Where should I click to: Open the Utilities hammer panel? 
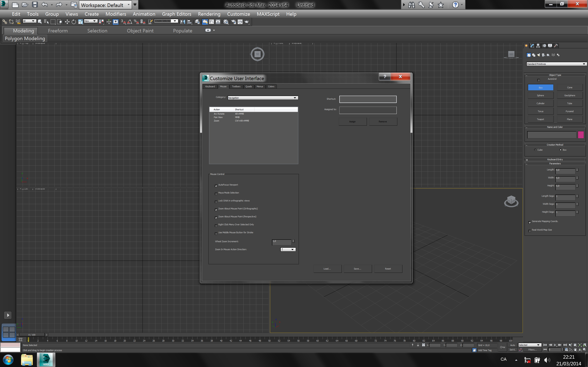(556, 46)
